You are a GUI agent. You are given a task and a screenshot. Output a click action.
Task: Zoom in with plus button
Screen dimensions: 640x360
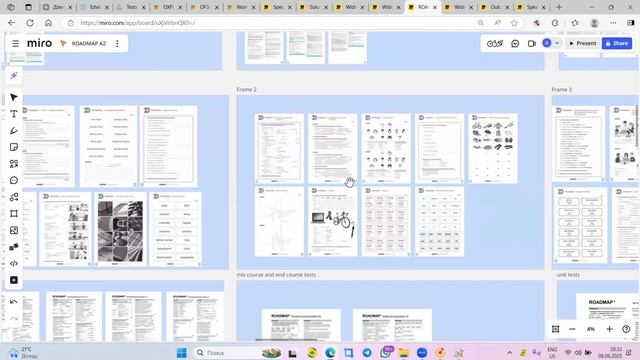coord(609,329)
